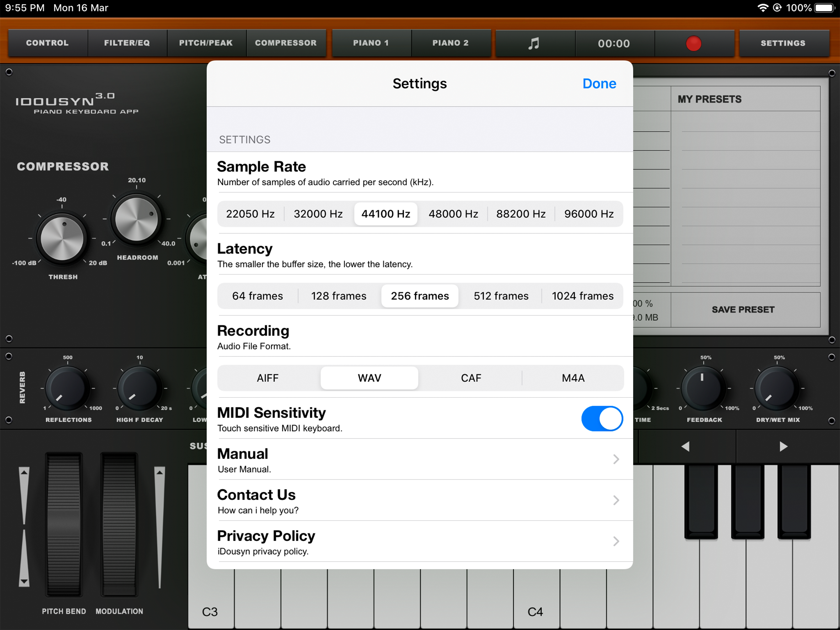Open the music note songs icon

534,43
